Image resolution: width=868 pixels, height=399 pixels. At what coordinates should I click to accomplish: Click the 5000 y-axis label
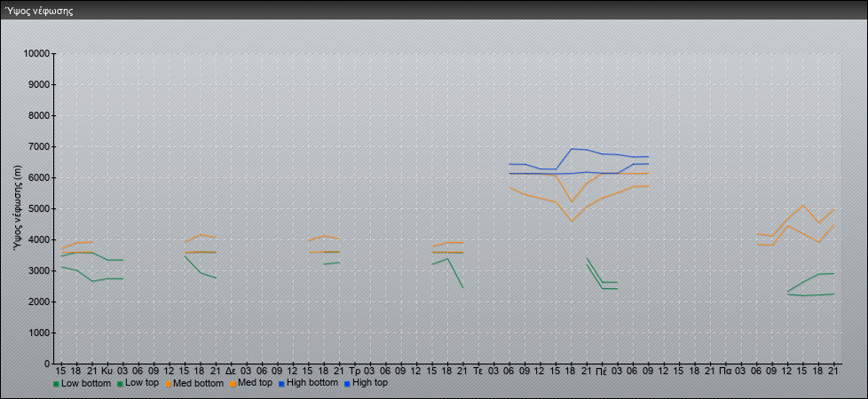pos(39,208)
